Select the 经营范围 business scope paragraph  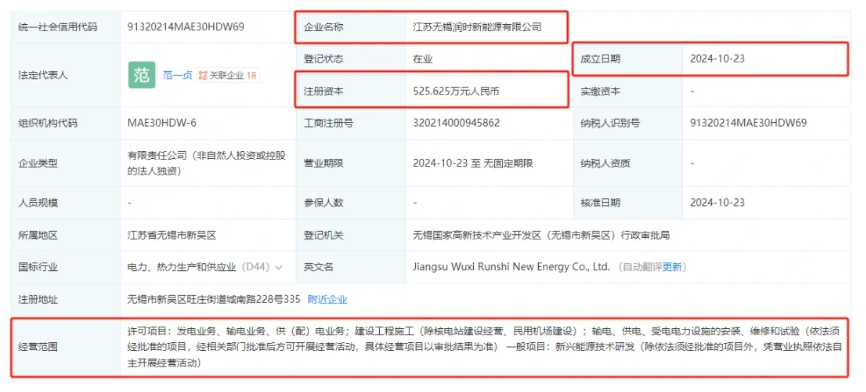[484, 347]
